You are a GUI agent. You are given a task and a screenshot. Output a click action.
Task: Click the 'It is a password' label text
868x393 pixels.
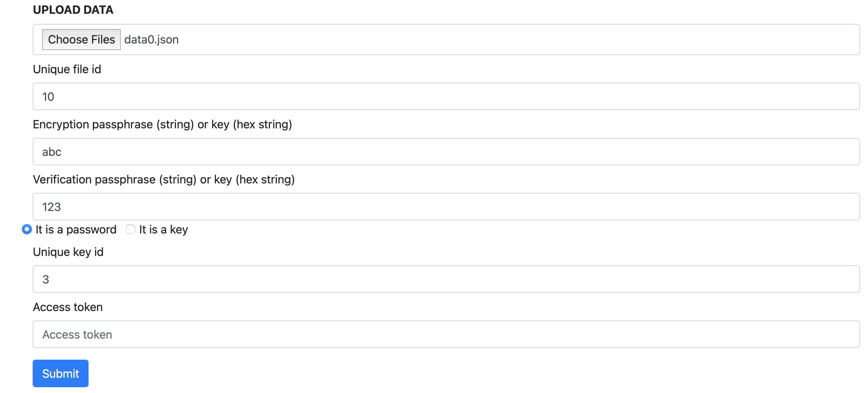click(76, 229)
